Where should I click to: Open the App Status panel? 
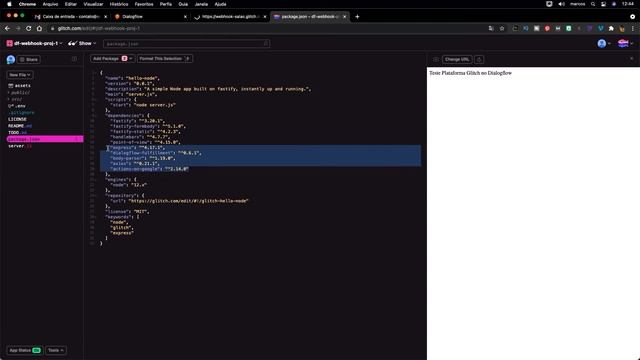24,350
